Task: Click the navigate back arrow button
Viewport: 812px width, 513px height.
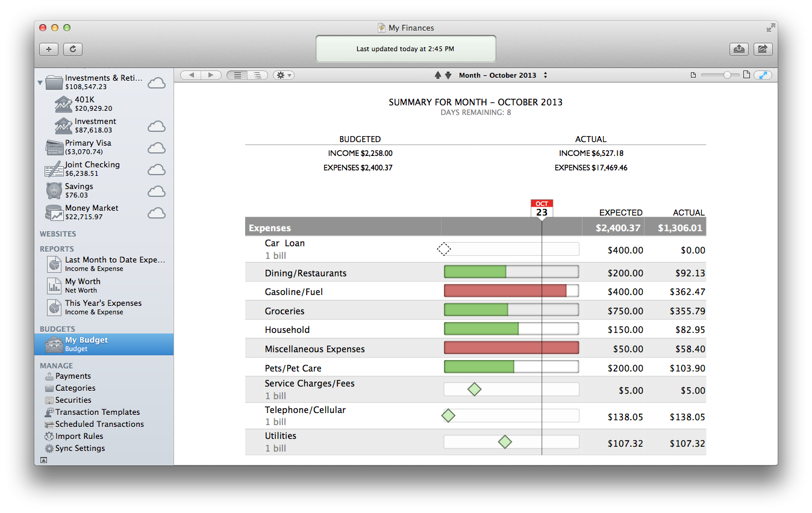Action: pos(191,75)
